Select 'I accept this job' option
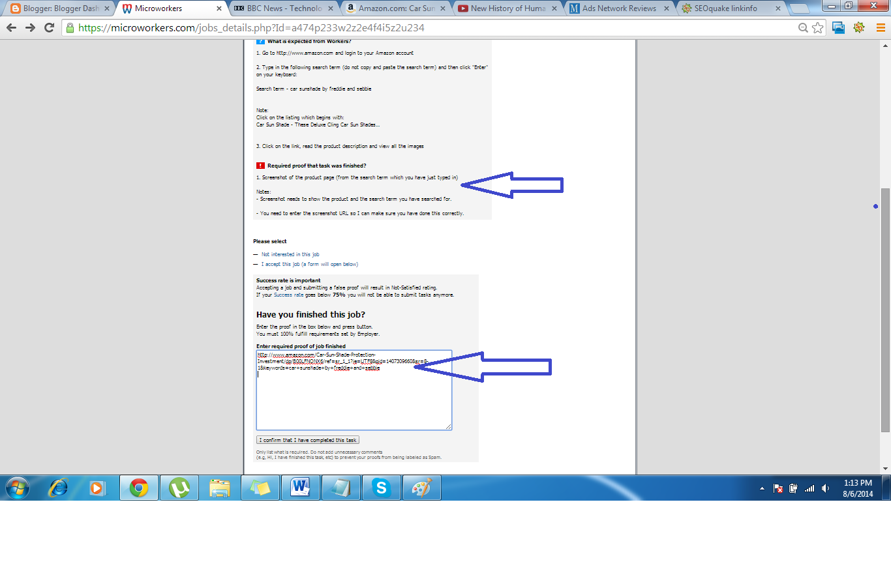Viewport: 891px width, 588px height. pyautogui.click(x=310, y=264)
